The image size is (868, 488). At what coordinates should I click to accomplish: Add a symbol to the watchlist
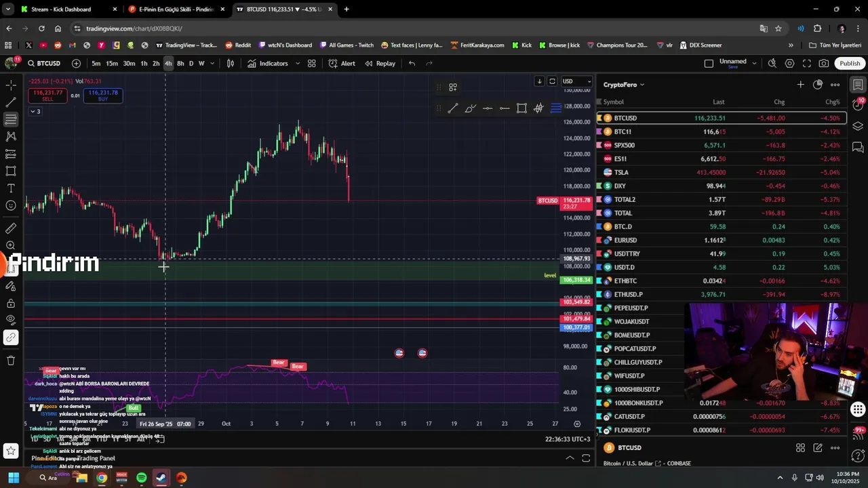point(800,85)
